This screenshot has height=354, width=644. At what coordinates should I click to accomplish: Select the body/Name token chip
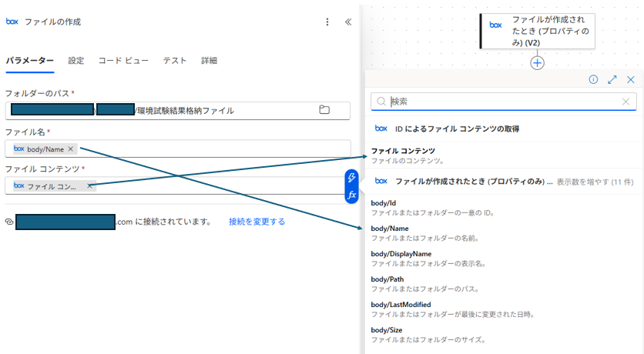[x=45, y=149]
